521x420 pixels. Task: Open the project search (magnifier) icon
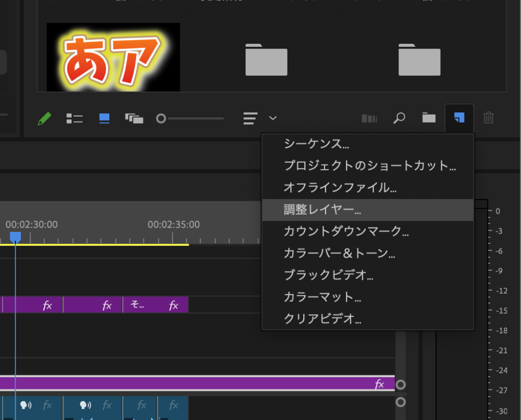(399, 118)
